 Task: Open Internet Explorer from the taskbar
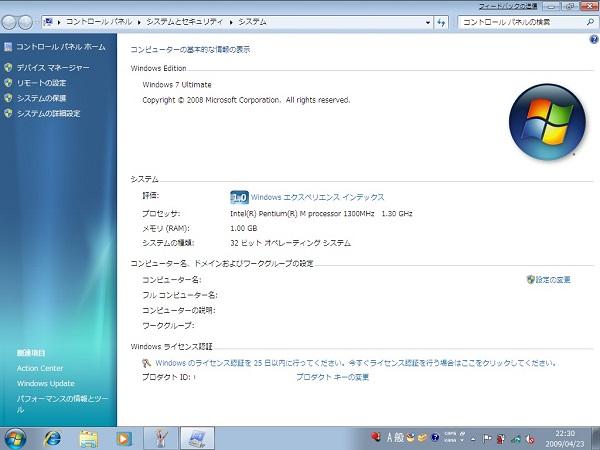click(52, 438)
